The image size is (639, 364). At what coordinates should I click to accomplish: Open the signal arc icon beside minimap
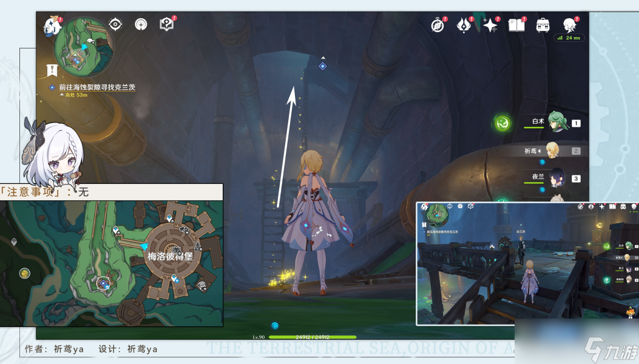141,24
